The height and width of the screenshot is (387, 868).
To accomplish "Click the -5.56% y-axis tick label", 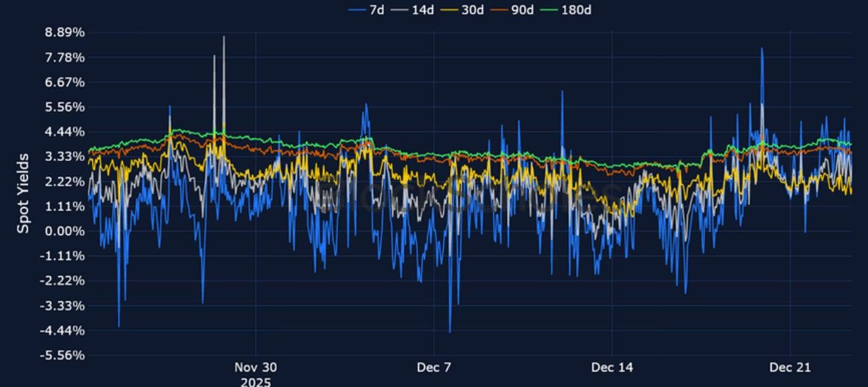I will [63, 355].
